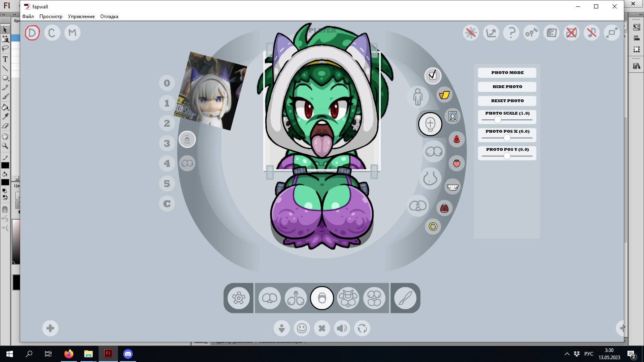The width and height of the screenshot is (644, 362).
Task: Select the body silhouette icon
Action: coord(418,97)
